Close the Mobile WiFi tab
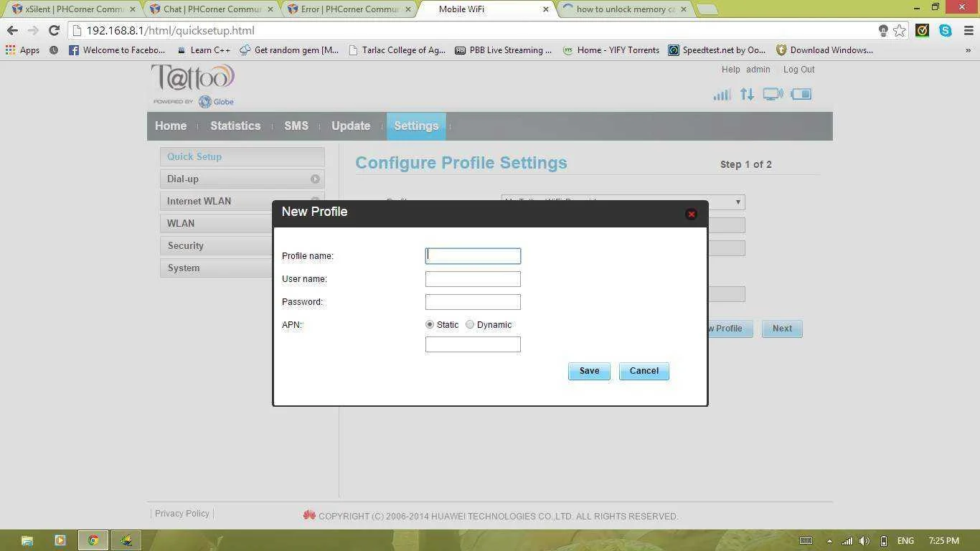This screenshot has width=980, height=551. pos(546,9)
